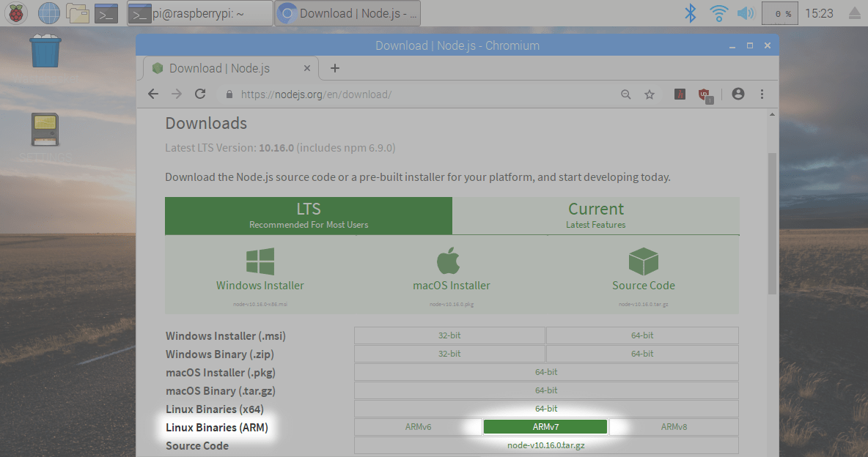Viewport: 868px width, 457px height.
Task: Open the uBlock Origin shield extension
Action: coord(705,95)
